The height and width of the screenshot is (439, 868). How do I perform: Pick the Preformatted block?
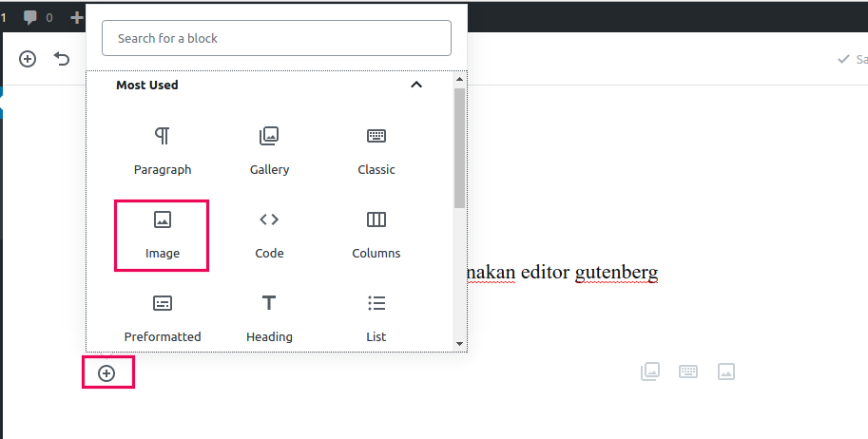(x=163, y=317)
